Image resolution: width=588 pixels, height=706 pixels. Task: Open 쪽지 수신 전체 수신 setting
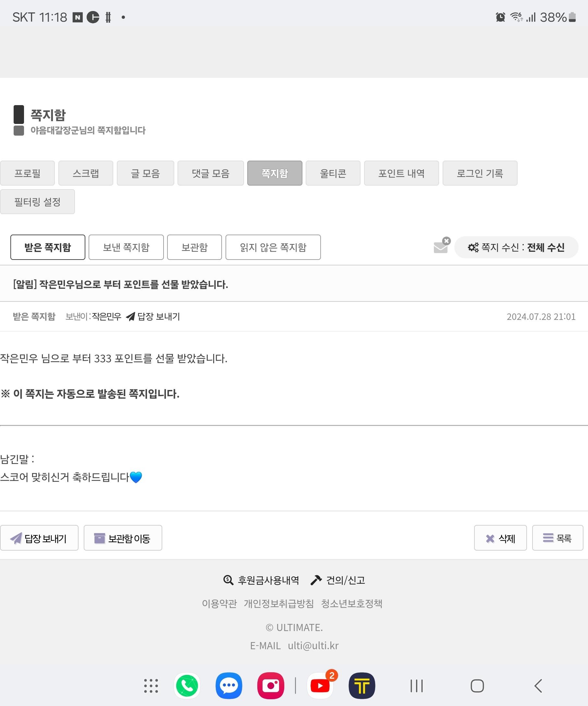point(516,247)
